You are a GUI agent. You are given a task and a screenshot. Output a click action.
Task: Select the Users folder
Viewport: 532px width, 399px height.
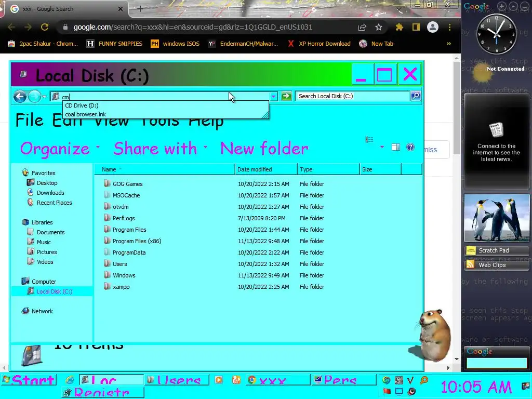click(x=120, y=264)
